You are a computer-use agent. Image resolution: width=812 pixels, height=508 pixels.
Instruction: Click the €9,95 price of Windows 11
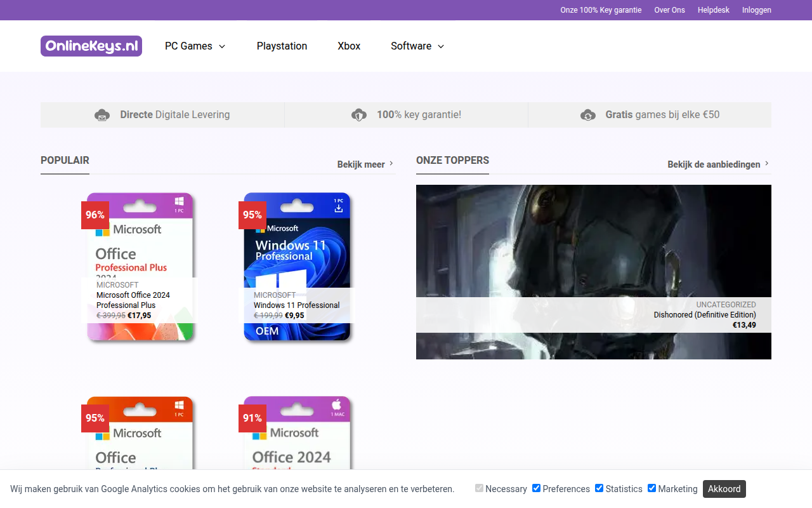(x=294, y=316)
